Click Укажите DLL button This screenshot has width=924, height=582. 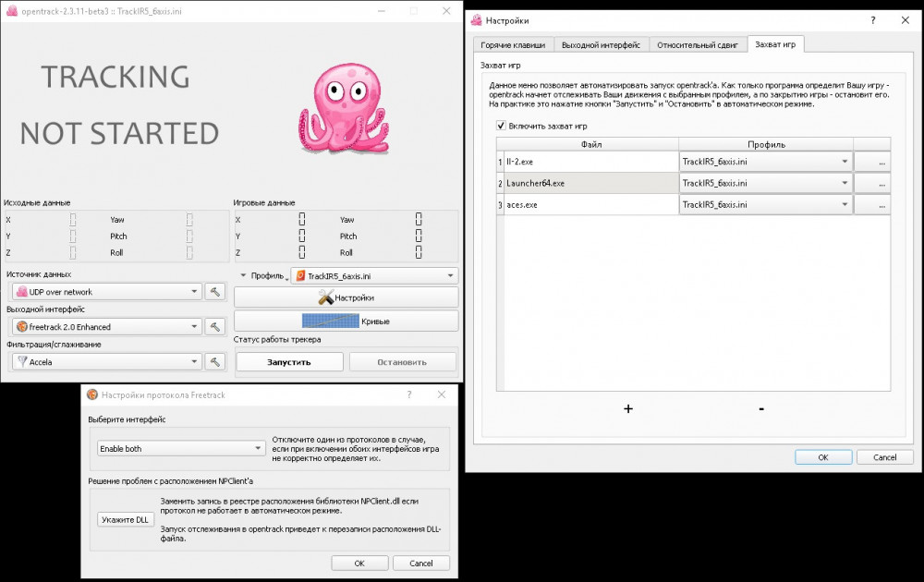(x=126, y=519)
